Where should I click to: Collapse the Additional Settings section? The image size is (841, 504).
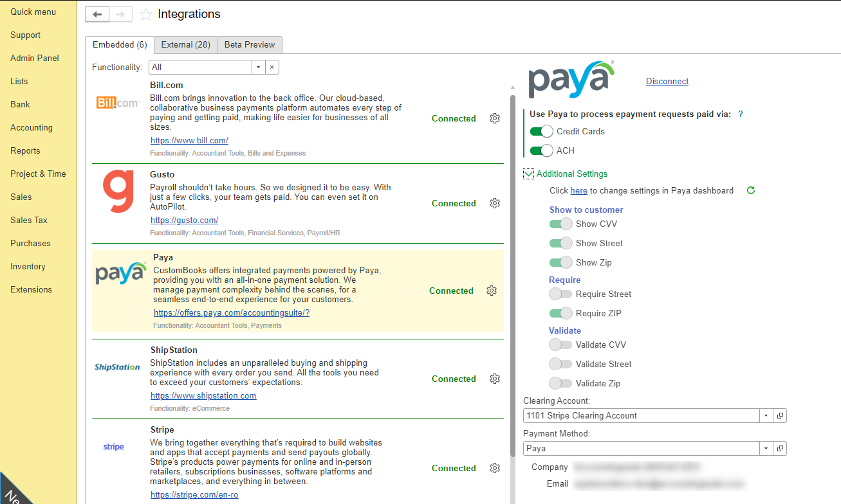[x=528, y=174]
